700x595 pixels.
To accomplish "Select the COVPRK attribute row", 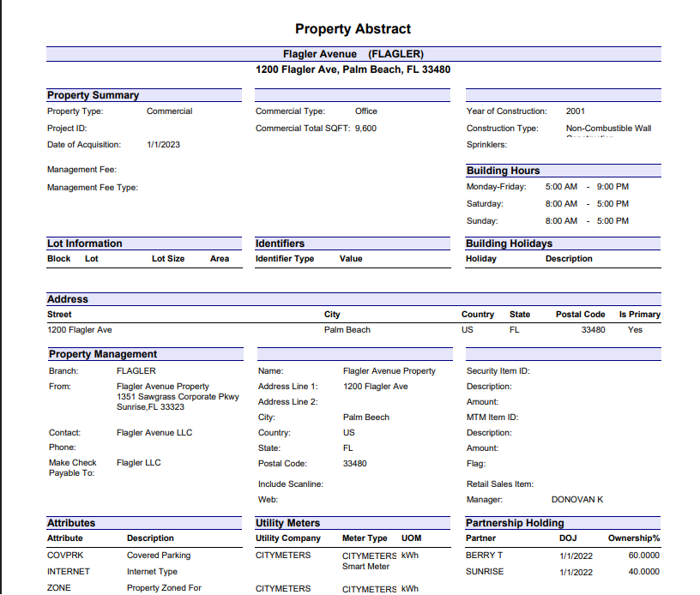I will pos(63,555).
